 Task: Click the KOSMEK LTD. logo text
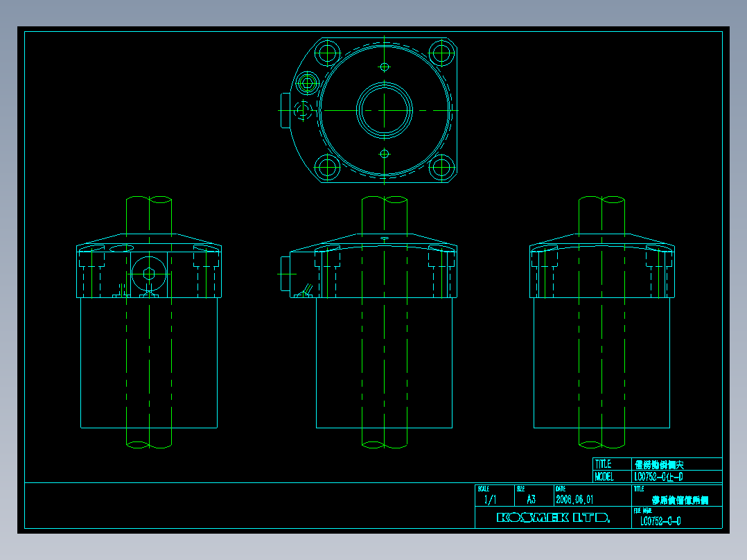click(x=553, y=518)
